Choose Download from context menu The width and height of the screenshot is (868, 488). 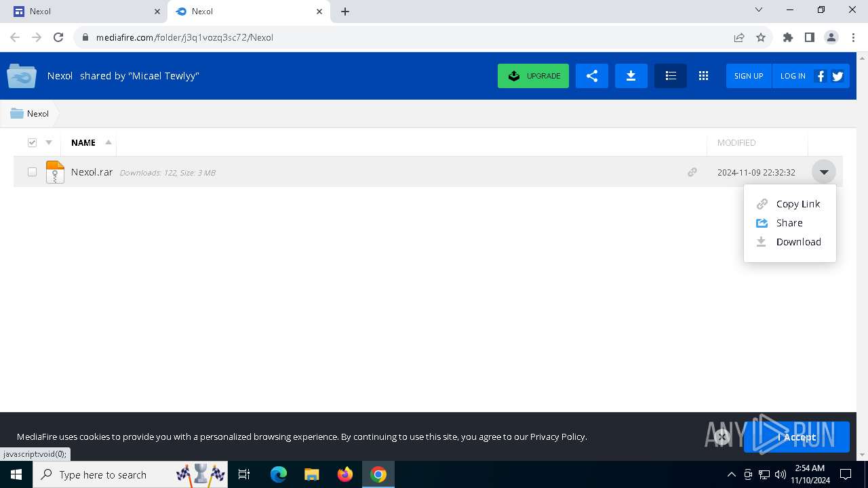click(x=789, y=242)
